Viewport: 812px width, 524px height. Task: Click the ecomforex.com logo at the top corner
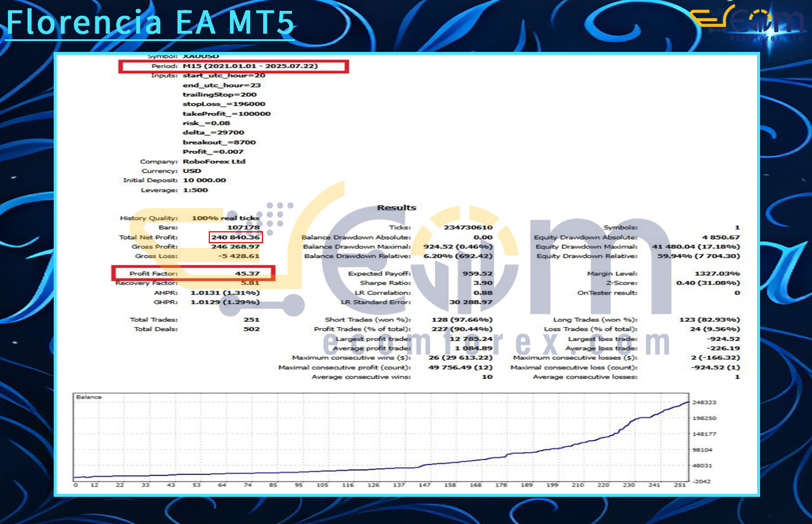click(747, 23)
